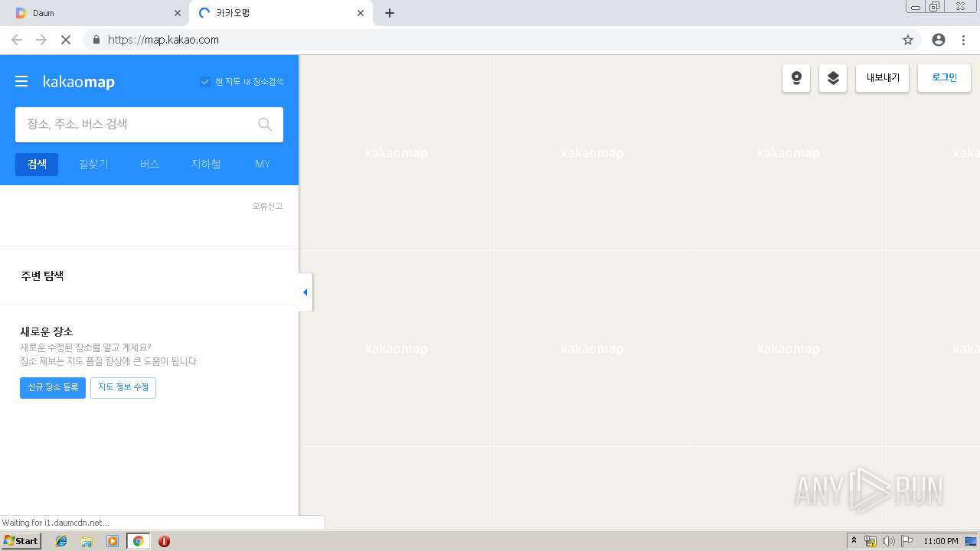The image size is (980, 551).
Task: Select the 검색 tab
Action: [37, 164]
